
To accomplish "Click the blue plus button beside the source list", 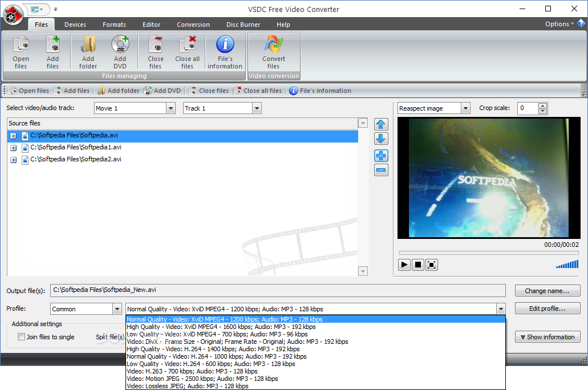I will pyautogui.click(x=381, y=156).
